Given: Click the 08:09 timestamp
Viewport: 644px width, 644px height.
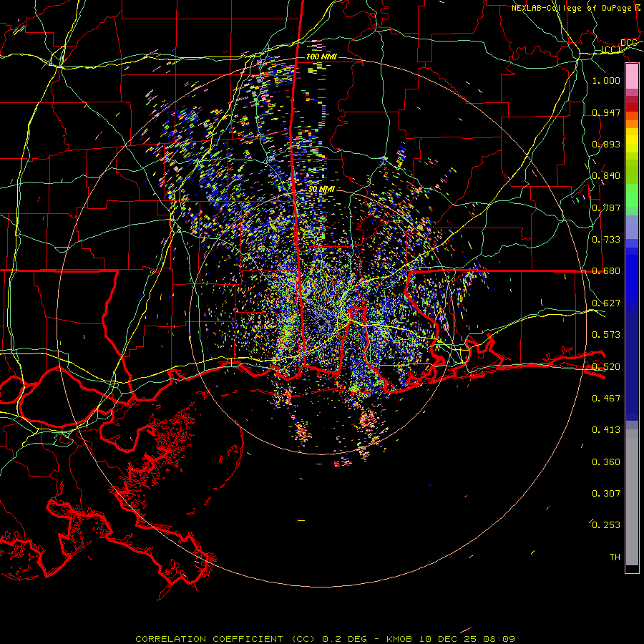Looking at the screenshot, I should 499,639.
